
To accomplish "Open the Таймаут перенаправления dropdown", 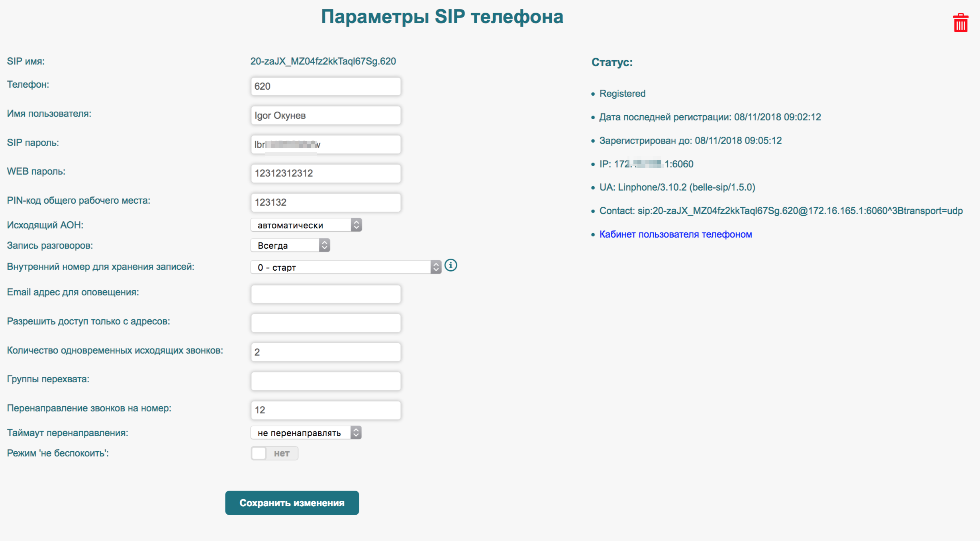I will (x=306, y=433).
